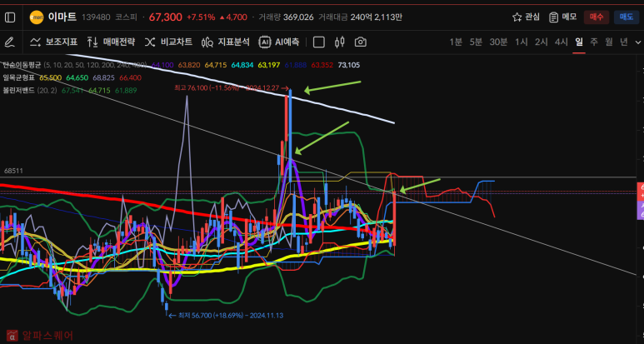Change the candlestick chart type icon
Image resolution: width=644 pixels, height=344 pixels.
click(340, 42)
